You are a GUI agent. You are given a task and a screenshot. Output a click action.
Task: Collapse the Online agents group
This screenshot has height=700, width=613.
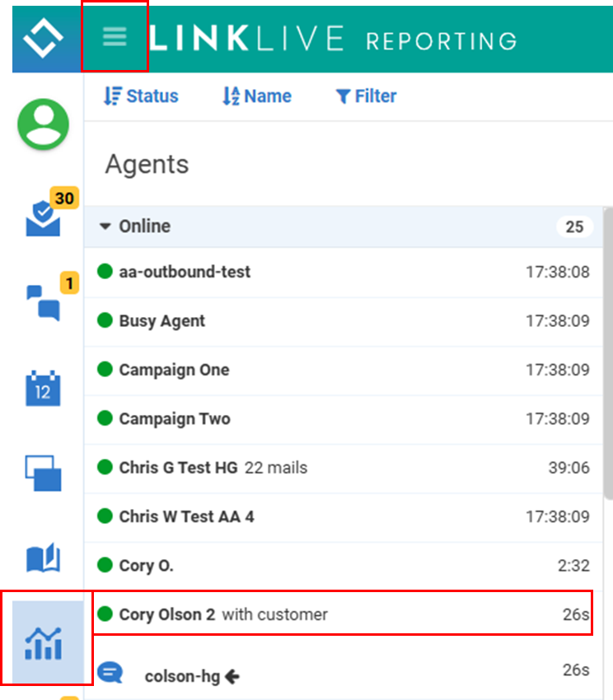click(x=105, y=226)
